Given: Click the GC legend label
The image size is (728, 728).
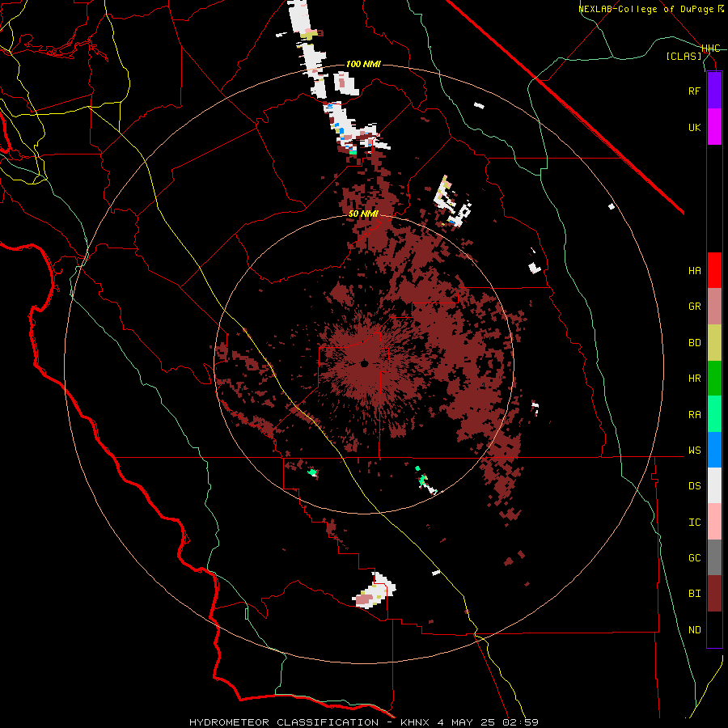Looking at the screenshot, I should pos(694,558).
